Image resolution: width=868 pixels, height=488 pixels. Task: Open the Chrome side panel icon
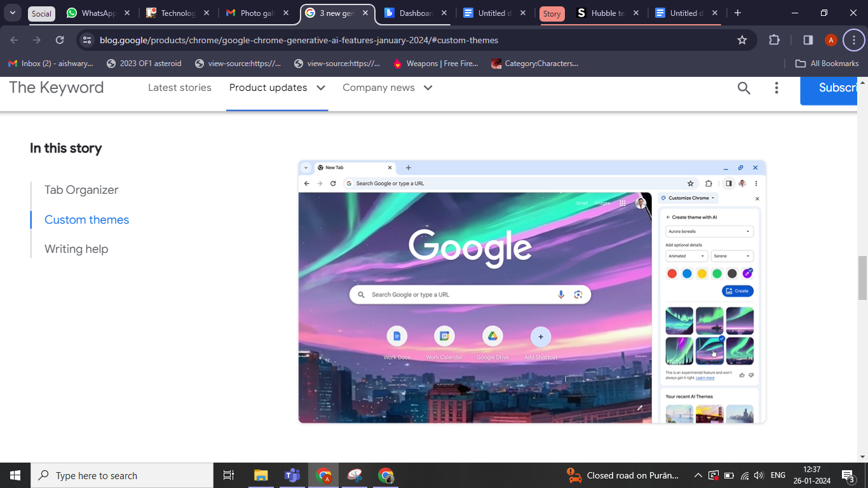point(808,40)
